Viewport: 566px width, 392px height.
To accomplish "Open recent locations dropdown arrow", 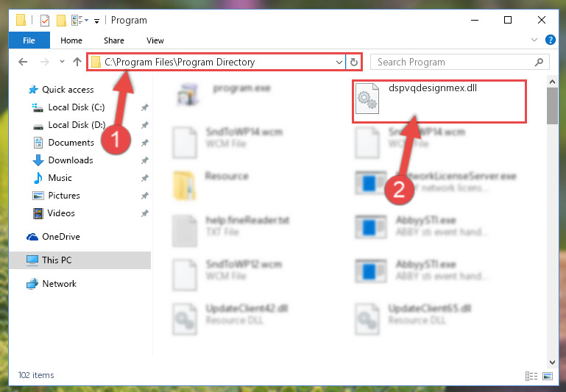I will pyautogui.click(x=62, y=62).
